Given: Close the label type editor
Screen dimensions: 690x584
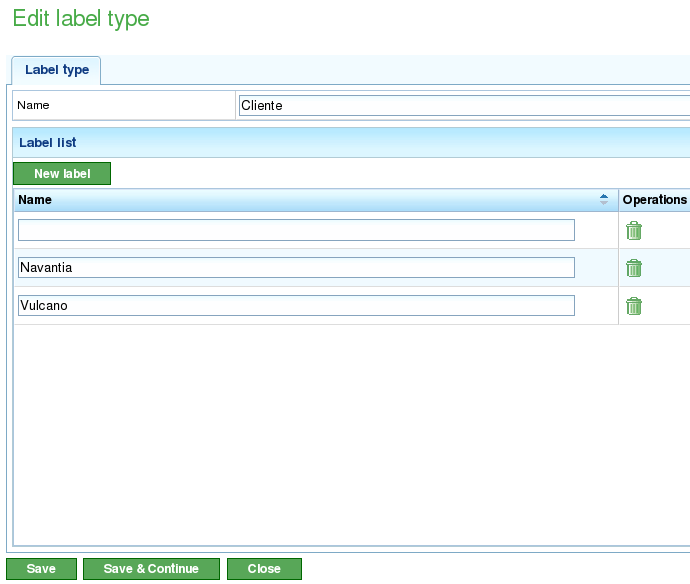Looking at the screenshot, I should tap(264, 569).
